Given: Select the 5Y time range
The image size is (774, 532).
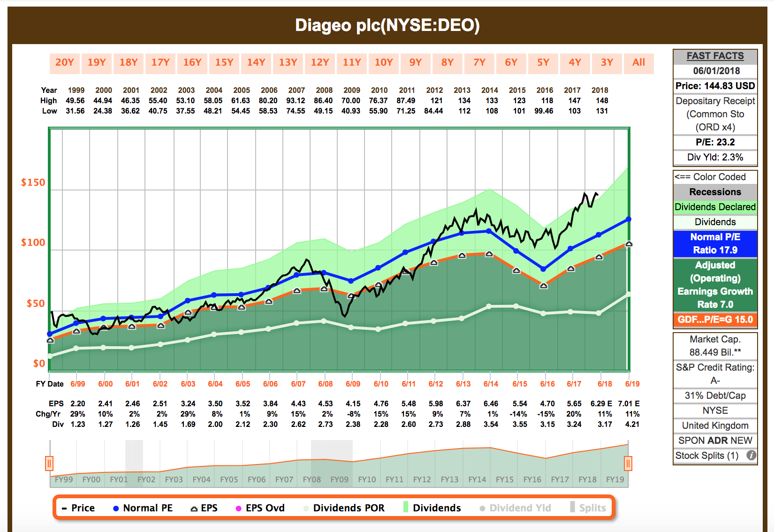Looking at the screenshot, I should (543, 63).
